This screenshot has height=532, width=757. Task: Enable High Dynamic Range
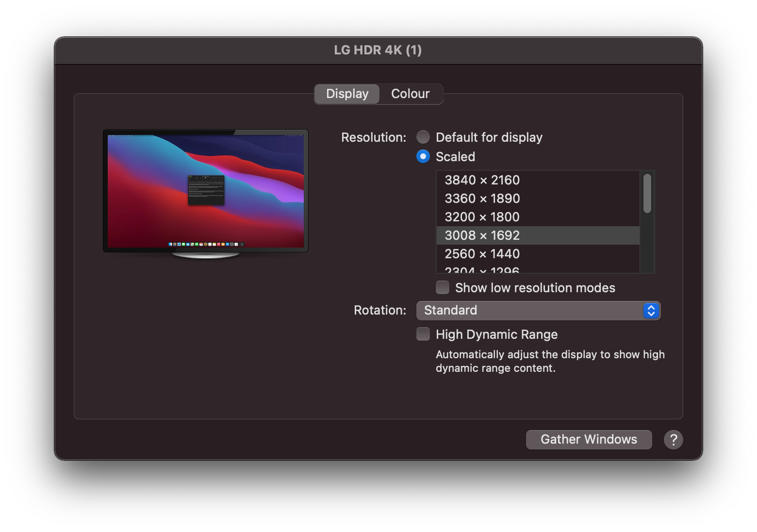tap(423, 334)
